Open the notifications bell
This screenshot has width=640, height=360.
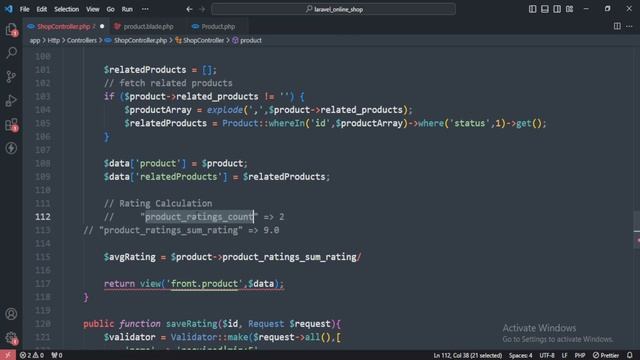630,355
